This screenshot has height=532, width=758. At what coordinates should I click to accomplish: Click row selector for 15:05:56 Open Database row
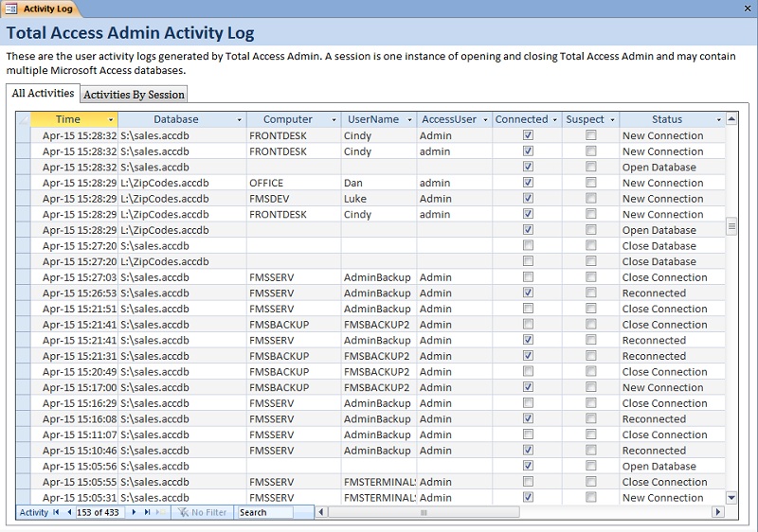point(23,466)
